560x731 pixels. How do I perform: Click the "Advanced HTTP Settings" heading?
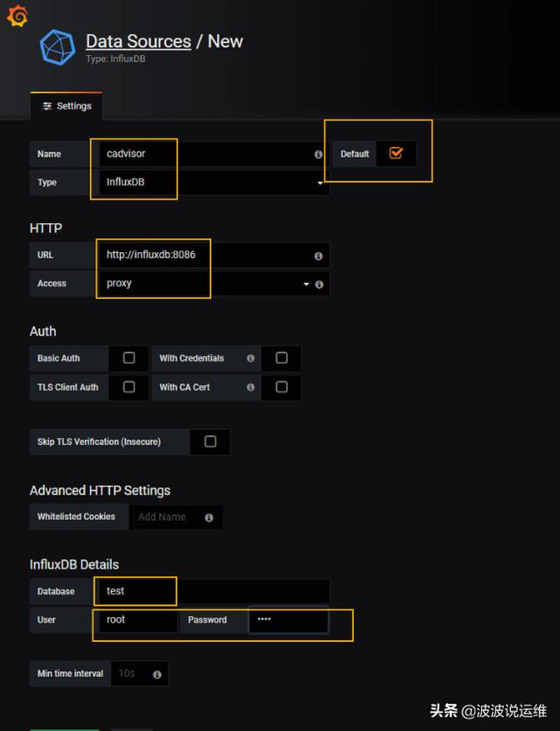click(100, 490)
